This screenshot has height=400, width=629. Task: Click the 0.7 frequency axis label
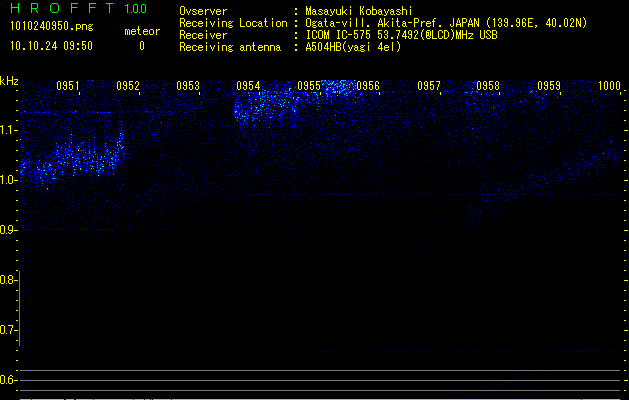8,330
